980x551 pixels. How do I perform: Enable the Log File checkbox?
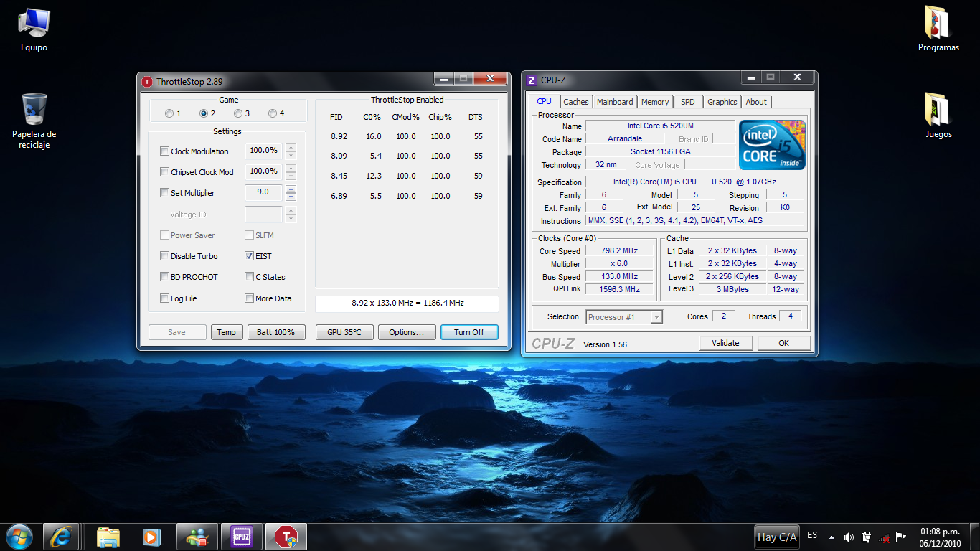coord(164,298)
